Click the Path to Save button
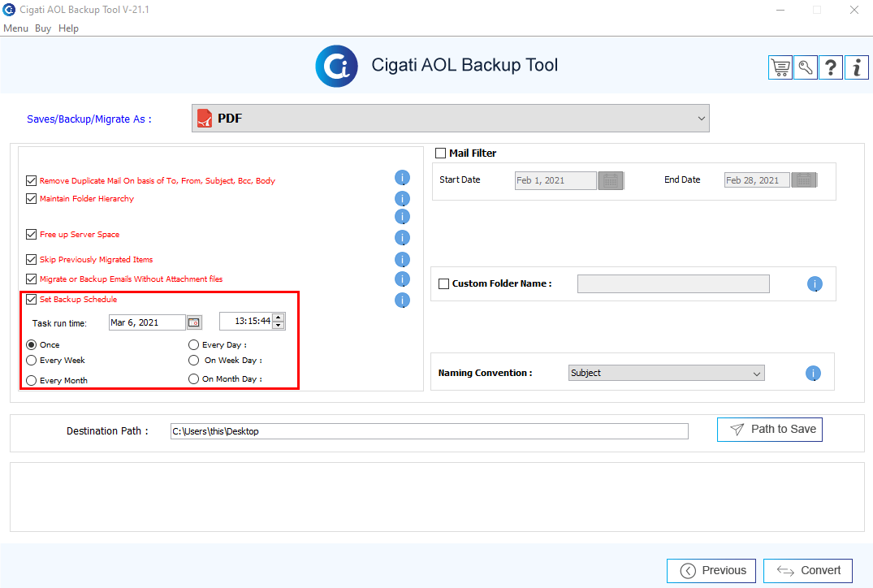The width and height of the screenshot is (873, 588). pos(769,430)
